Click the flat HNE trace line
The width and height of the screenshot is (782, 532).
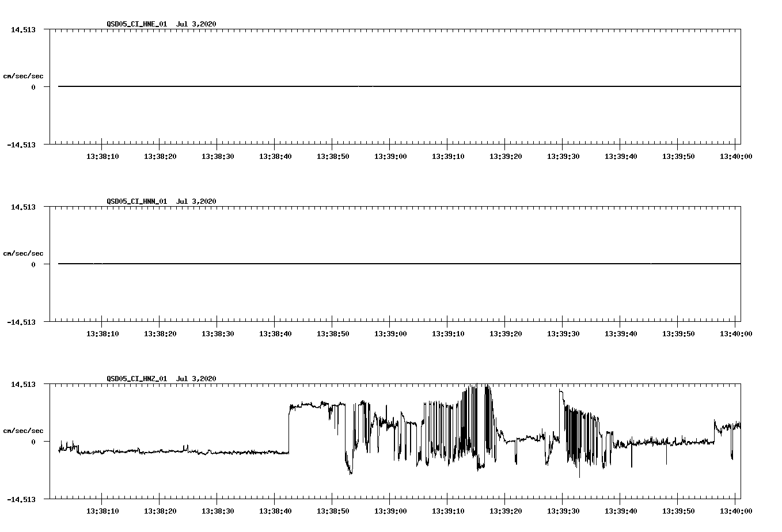[x=399, y=86]
